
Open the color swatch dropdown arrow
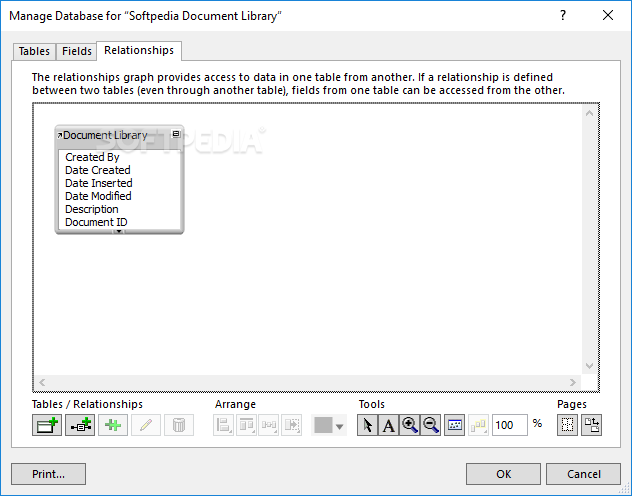[x=340, y=426]
